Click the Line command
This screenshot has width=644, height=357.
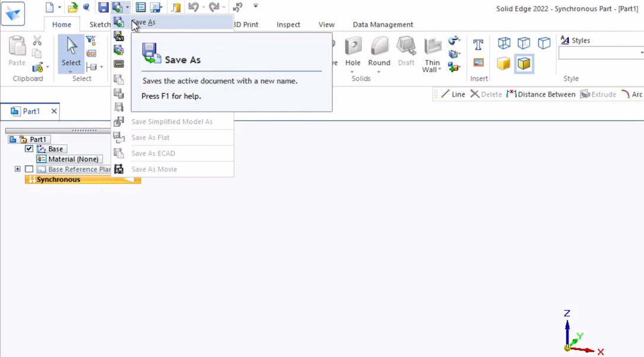(x=454, y=94)
